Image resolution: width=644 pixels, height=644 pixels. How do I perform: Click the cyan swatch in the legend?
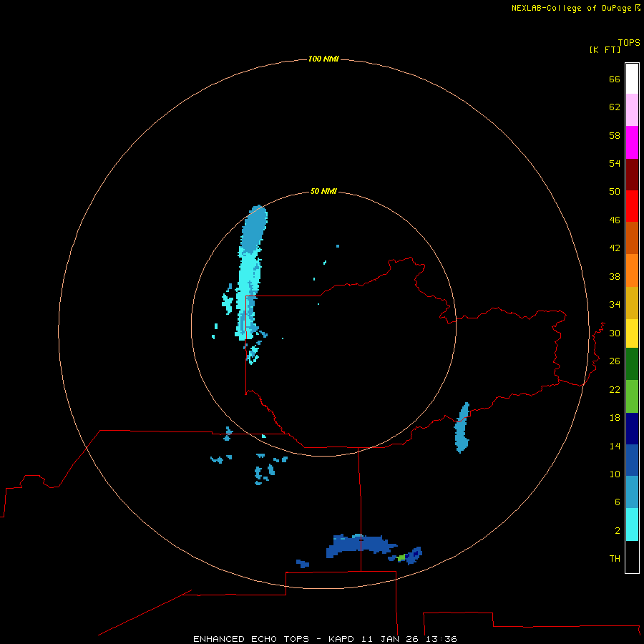(x=632, y=525)
